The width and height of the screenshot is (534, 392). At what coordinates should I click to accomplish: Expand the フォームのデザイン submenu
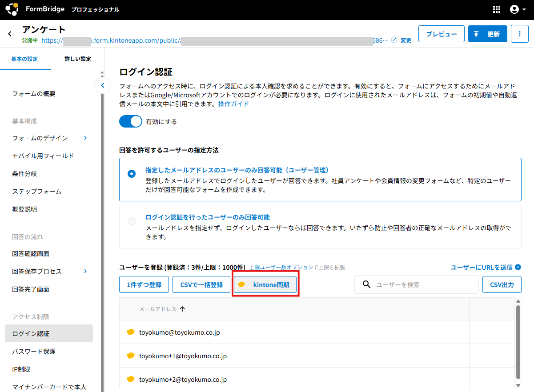click(x=85, y=138)
